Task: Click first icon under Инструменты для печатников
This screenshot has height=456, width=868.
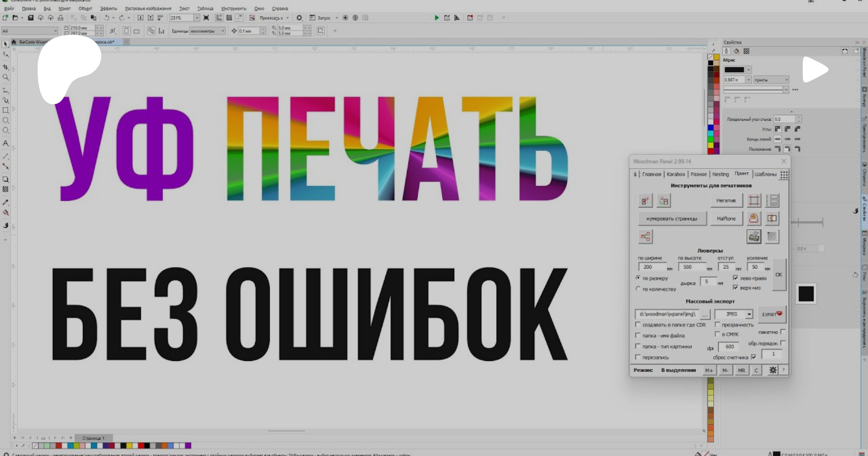Action: click(x=645, y=200)
